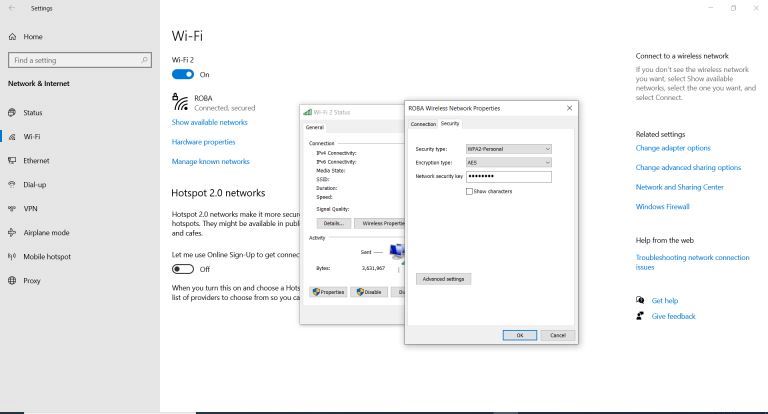The width and height of the screenshot is (768, 414).
Task: Open Troubleshooting network connection issues link
Action: click(692, 262)
